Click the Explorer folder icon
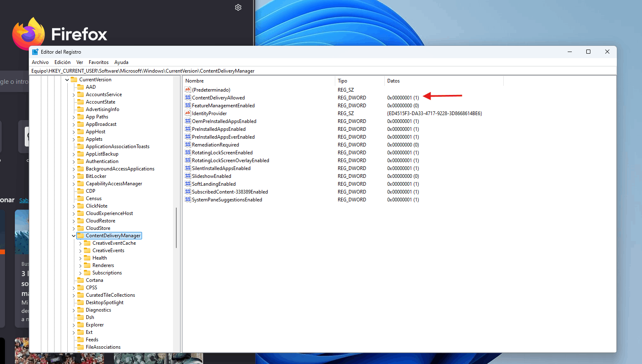The width and height of the screenshot is (642, 364). (81, 325)
